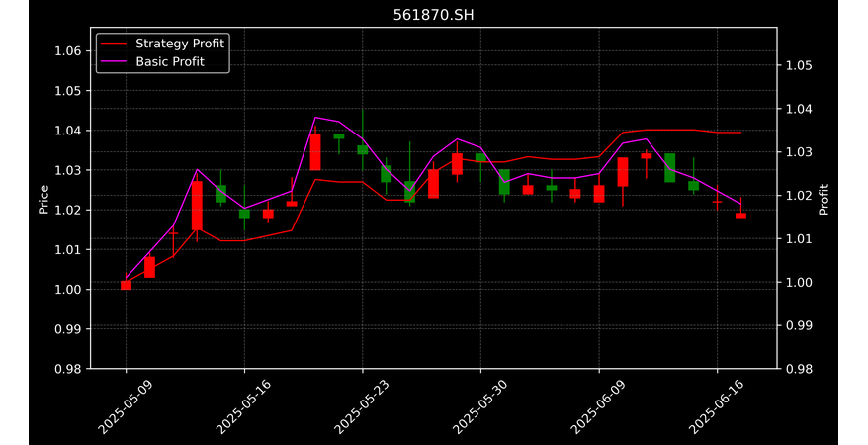Click the green candlestick at 2025-05-30
Screen dimensions: 868x445
(x=481, y=158)
